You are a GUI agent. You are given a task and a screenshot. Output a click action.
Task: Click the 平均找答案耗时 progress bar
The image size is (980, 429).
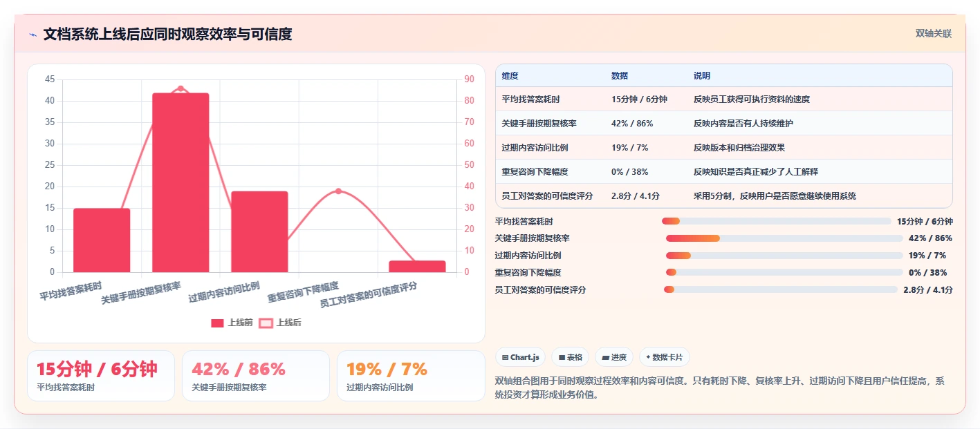[776, 221]
